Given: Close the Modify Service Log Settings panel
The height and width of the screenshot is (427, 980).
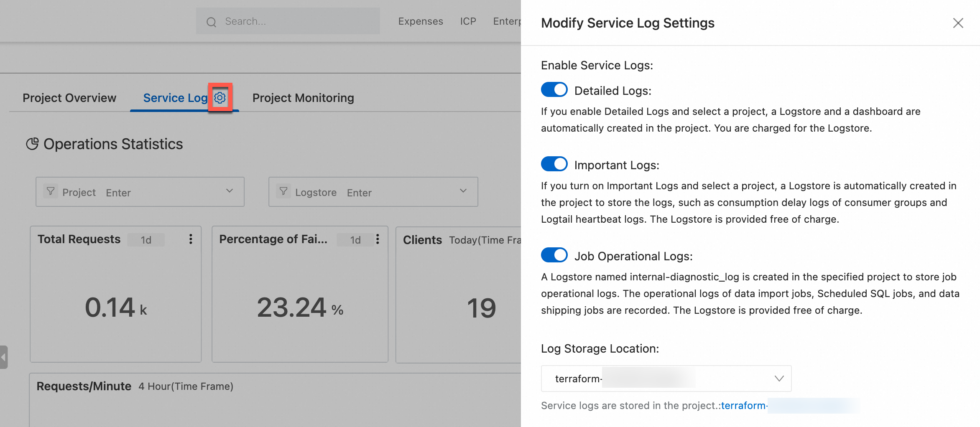Looking at the screenshot, I should 958,23.
